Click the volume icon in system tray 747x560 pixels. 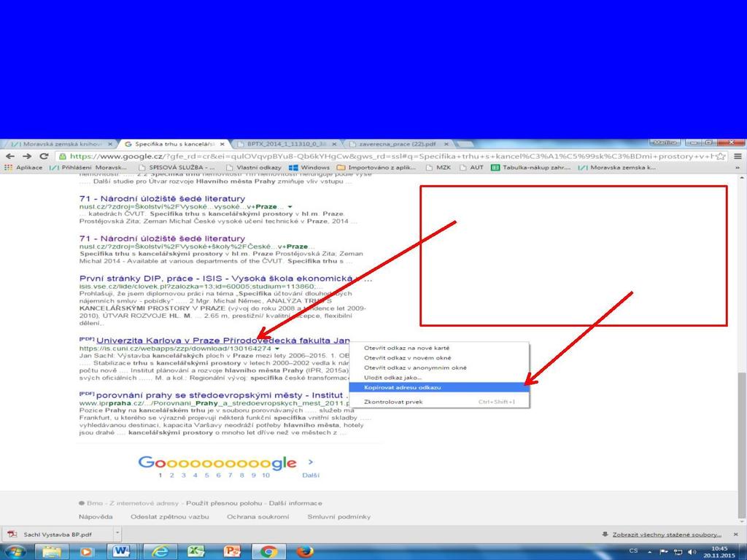tap(692, 552)
